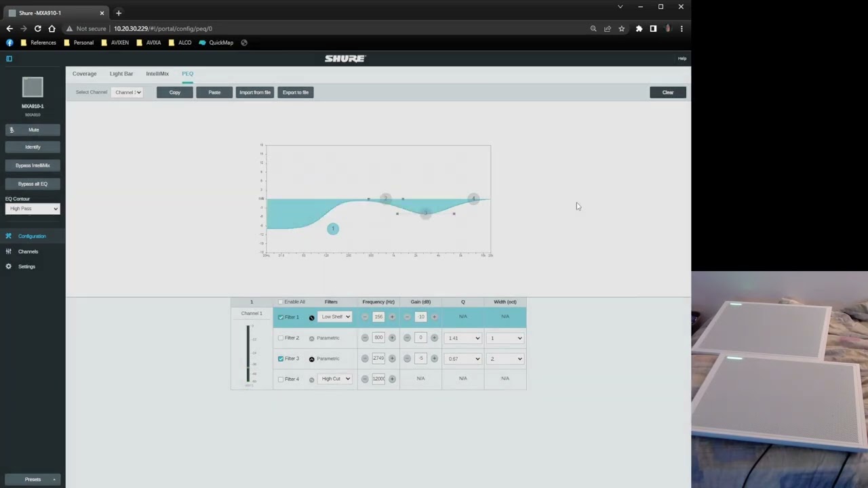Switch to the Light Bar tab
868x488 pixels.
[121, 74]
